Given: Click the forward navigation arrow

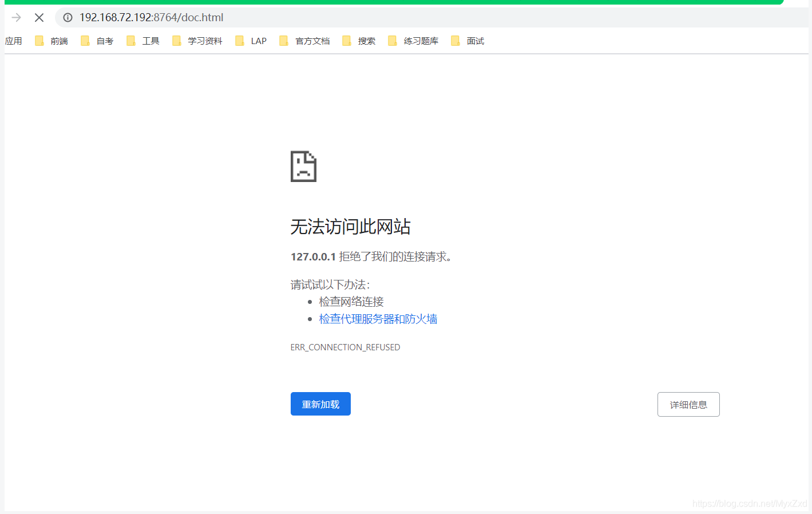Looking at the screenshot, I should click(16, 18).
